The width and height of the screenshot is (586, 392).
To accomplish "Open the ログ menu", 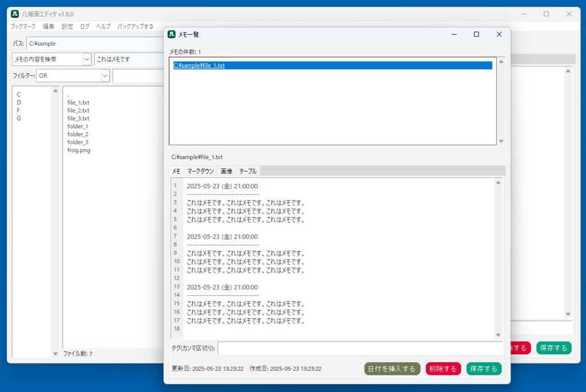I will click(85, 26).
